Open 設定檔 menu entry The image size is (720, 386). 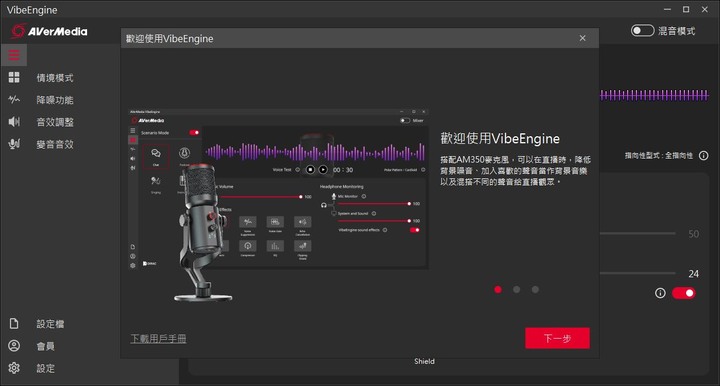pyautogui.click(x=51, y=324)
